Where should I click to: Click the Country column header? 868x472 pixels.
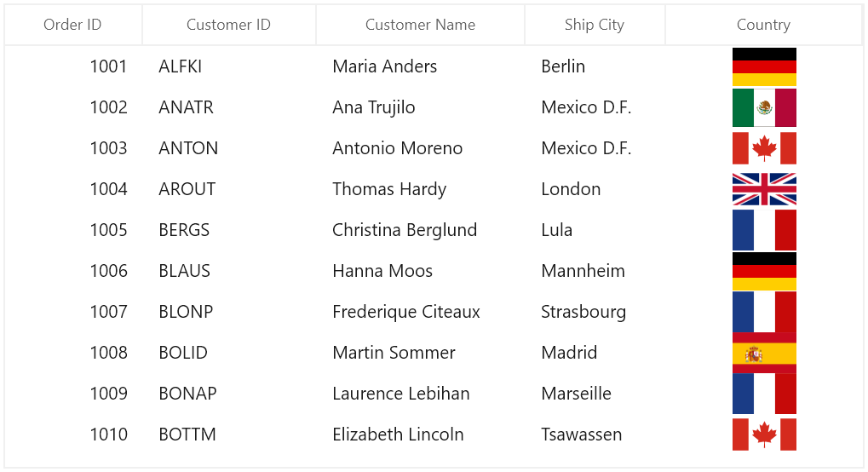coord(764,25)
